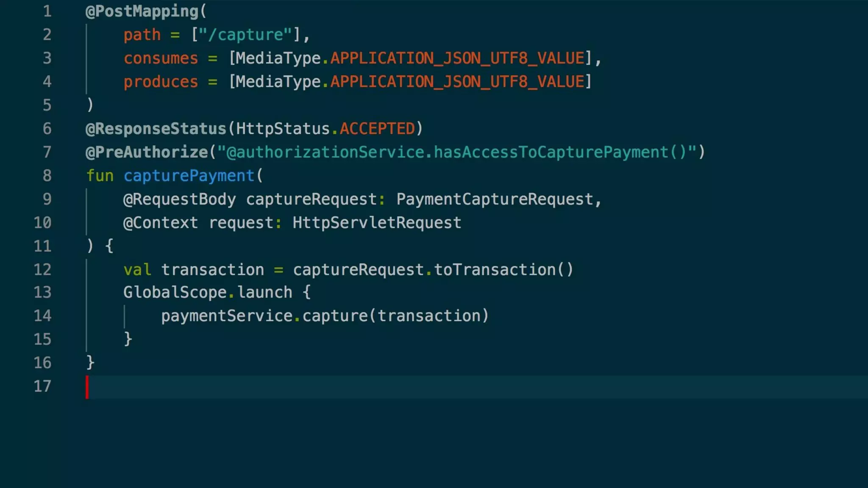Click PaymentCaptureRequest type name
Image resolution: width=868 pixels, height=488 pixels.
coord(495,199)
